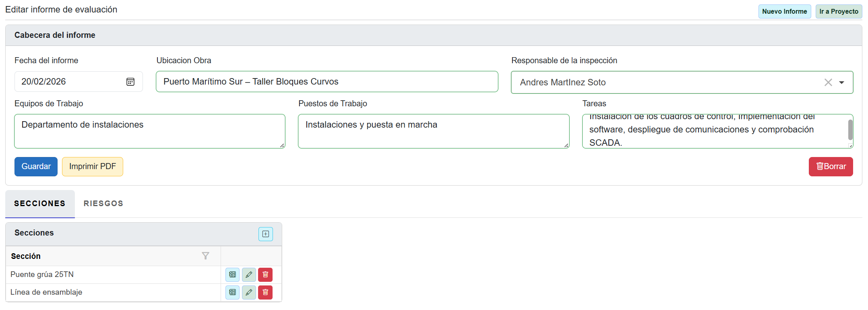Viewport: 868px width, 310px height.
Task: Delete the Puente grúa 25TN section
Action: click(x=265, y=275)
